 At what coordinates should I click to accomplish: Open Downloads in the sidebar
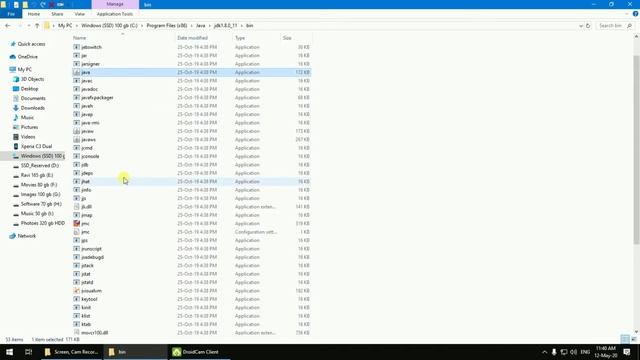click(33, 108)
